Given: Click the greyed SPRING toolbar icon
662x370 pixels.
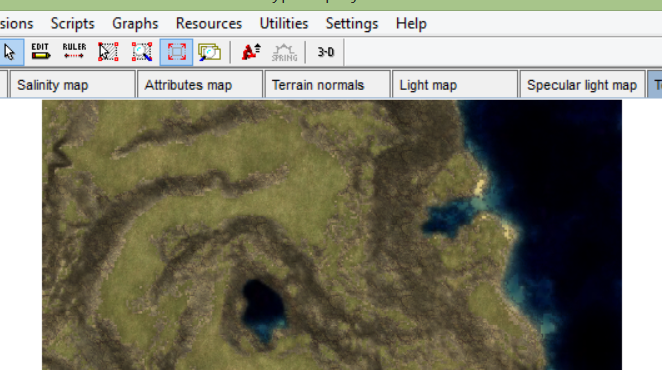Looking at the screenshot, I should point(285,52).
